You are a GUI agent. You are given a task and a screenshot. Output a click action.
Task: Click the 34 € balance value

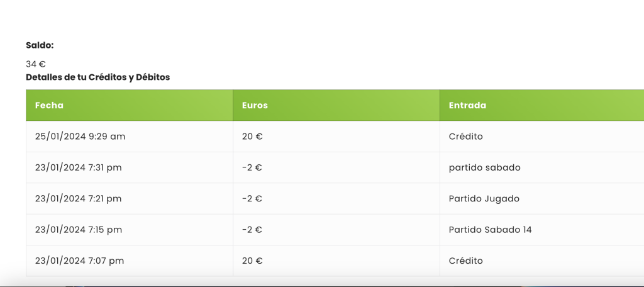point(36,64)
